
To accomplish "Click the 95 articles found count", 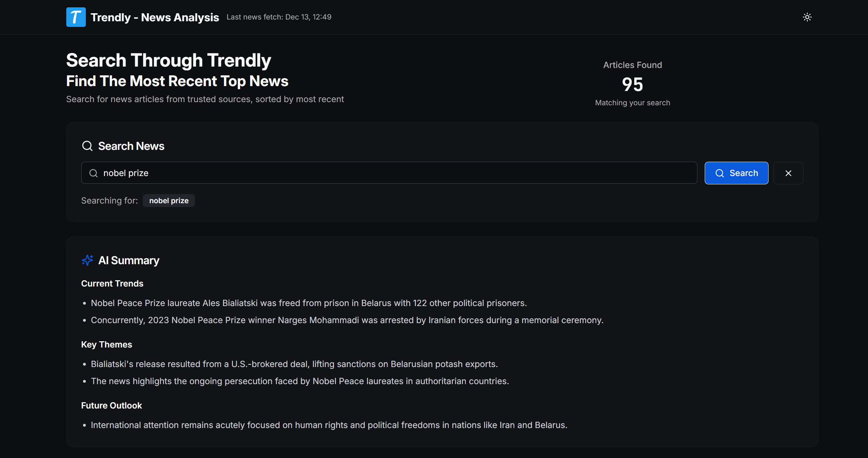I will point(632,85).
